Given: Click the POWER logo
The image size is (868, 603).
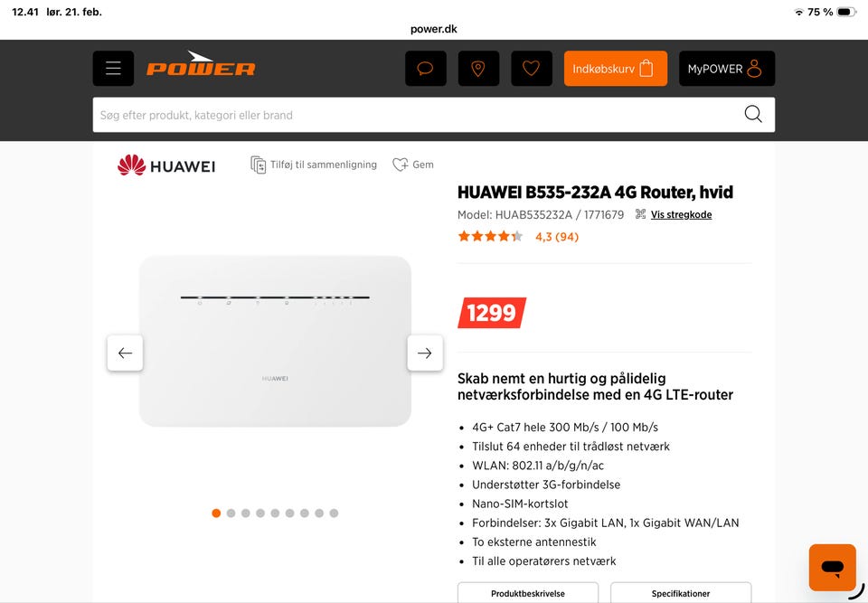Looking at the screenshot, I should (x=201, y=63).
